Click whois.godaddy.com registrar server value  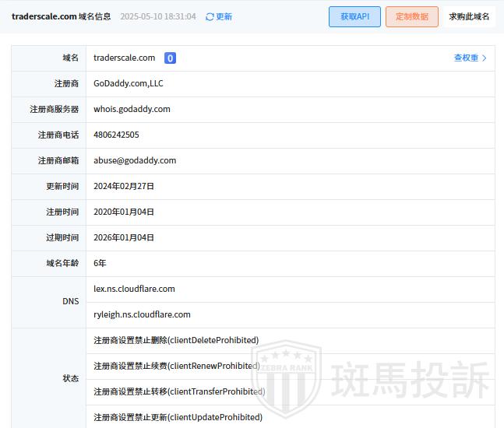click(x=132, y=109)
